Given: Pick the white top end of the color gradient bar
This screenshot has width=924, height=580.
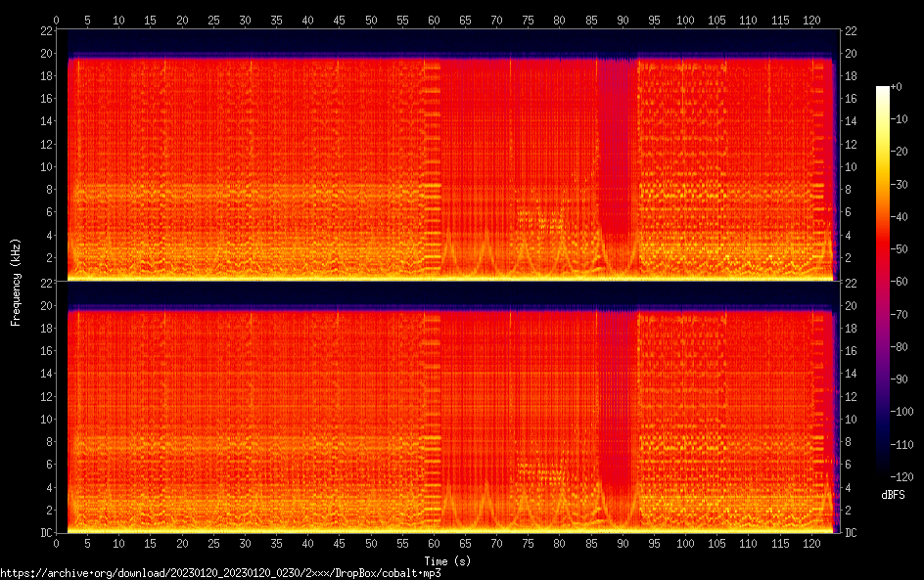Looking at the screenshot, I should click(883, 90).
